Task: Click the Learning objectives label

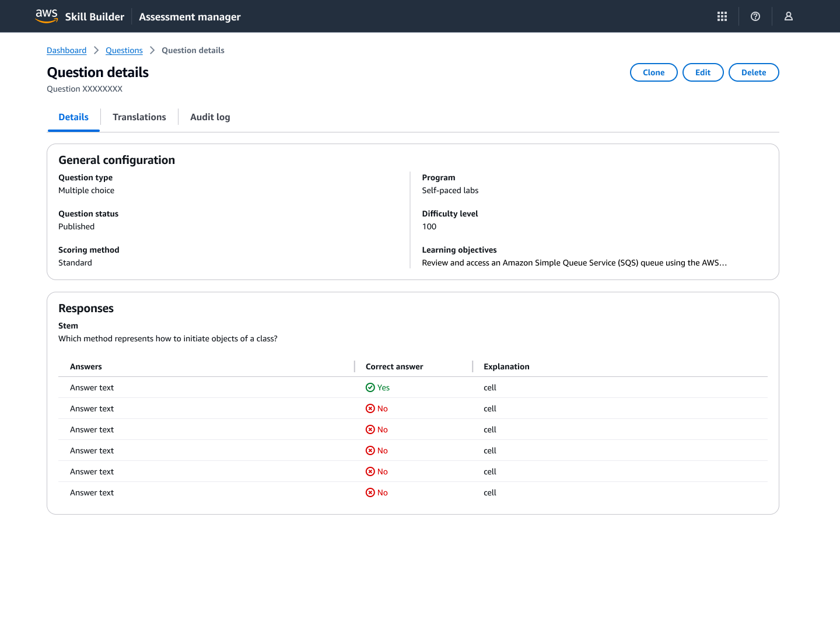Action: (460, 250)
